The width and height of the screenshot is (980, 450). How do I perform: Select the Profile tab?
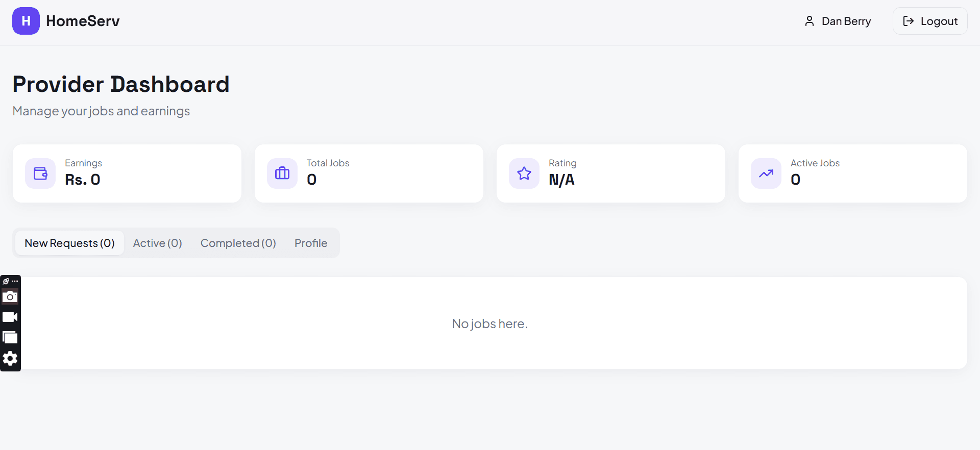coord(311,243)
